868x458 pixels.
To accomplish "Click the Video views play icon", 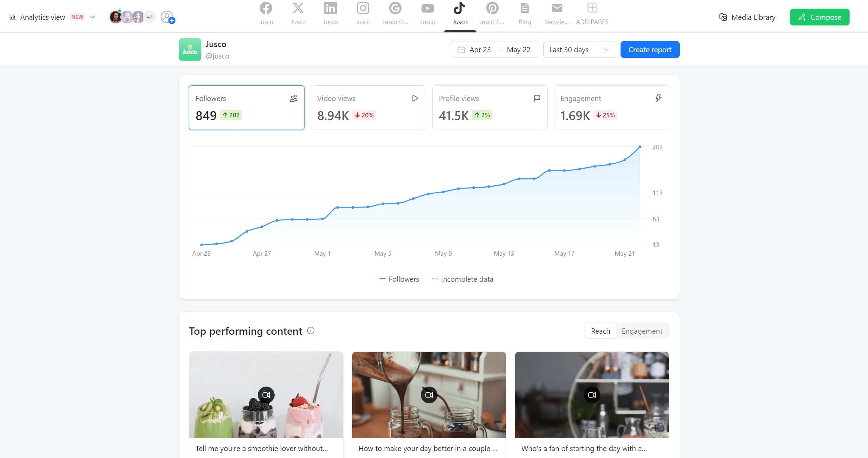I will (x=415, y=98).
